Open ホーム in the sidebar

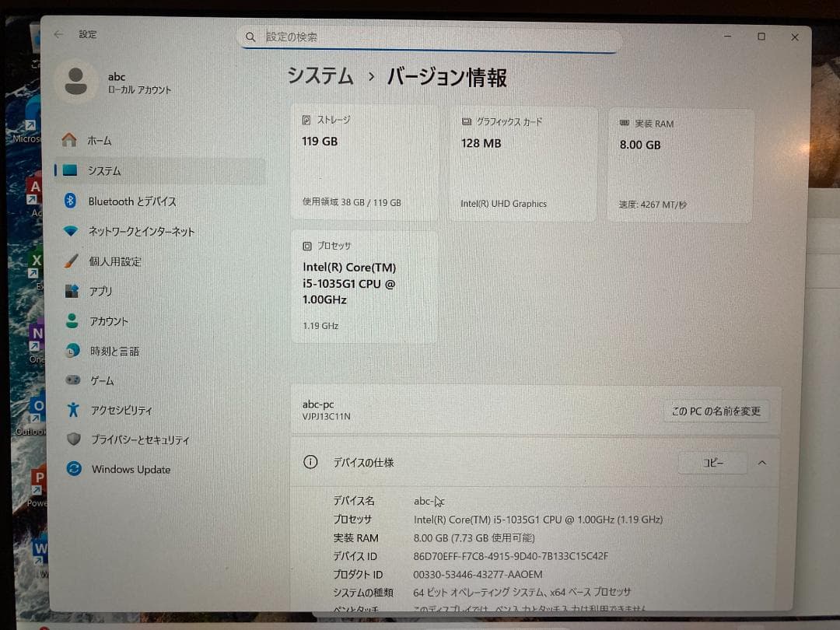(159, 140)
